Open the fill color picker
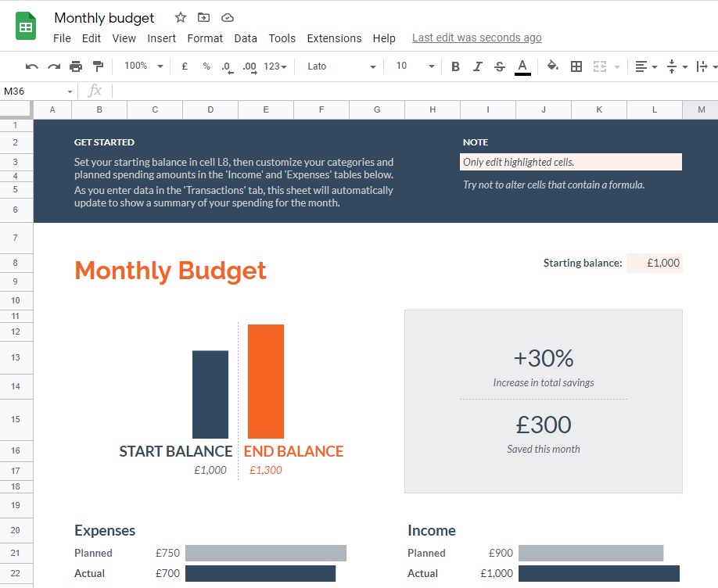 click(x=551, y=66)
